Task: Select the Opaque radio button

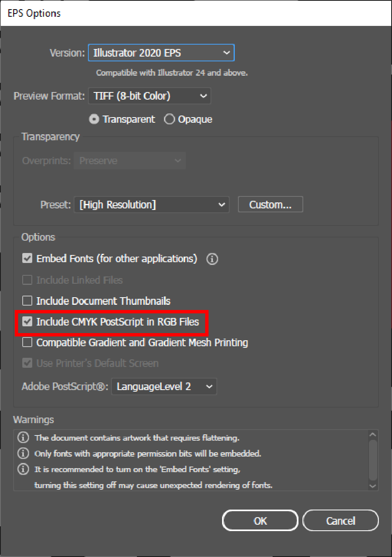Action: coord(169,119)
